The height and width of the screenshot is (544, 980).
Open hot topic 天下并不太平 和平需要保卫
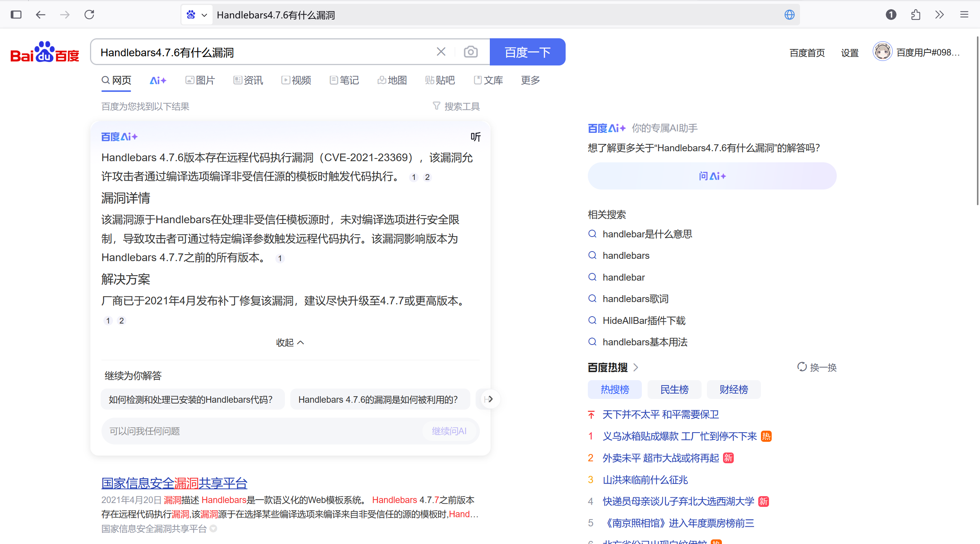[661, 415]
